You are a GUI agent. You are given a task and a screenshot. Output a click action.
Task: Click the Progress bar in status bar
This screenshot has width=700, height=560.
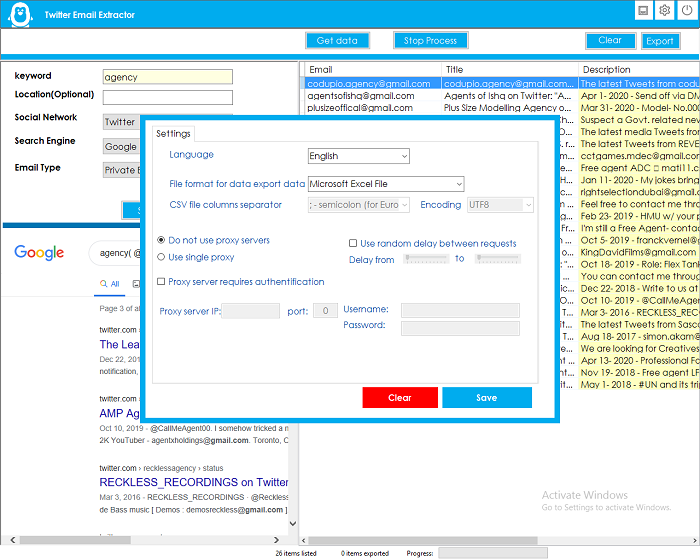(492, 553)
